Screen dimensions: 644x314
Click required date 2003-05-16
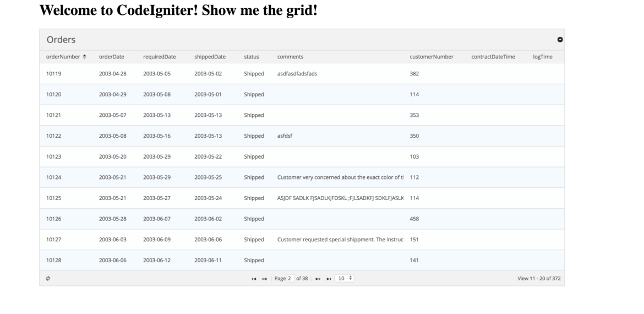(156, 136)
